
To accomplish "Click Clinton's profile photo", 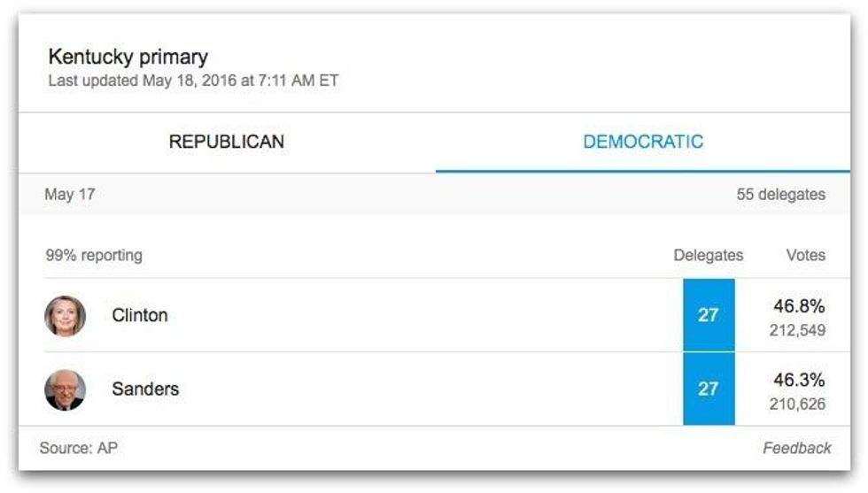I will (x=66, y=316).
